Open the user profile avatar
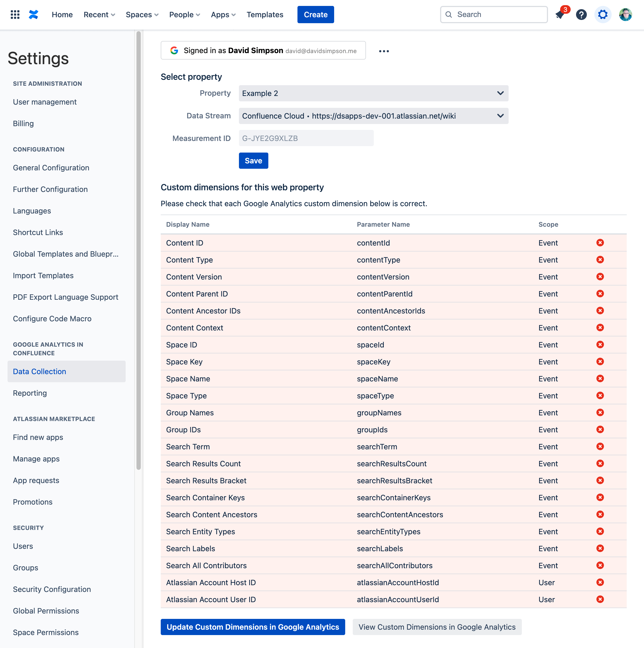Viewport: 644px width, 648px height. click(626, 15)
